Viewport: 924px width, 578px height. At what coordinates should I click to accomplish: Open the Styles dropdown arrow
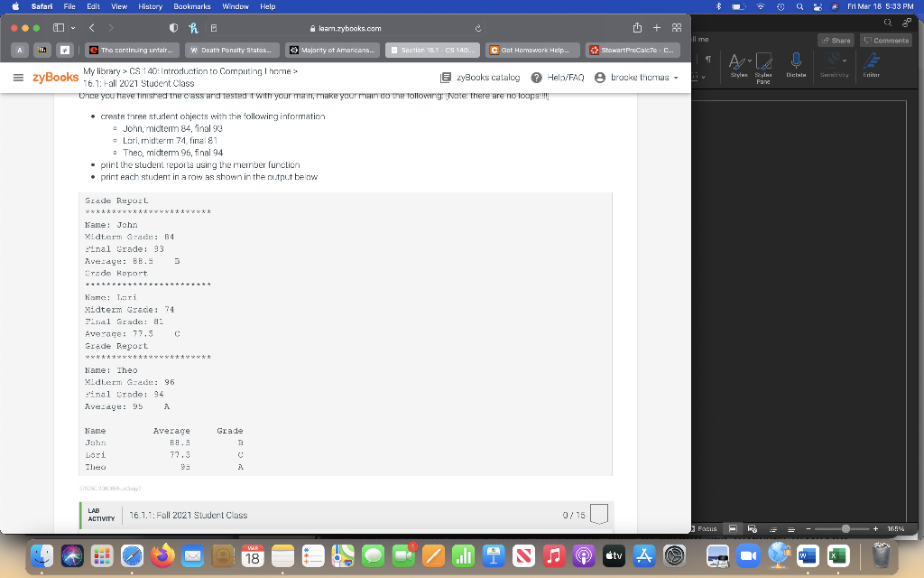(x=749, y=61)
